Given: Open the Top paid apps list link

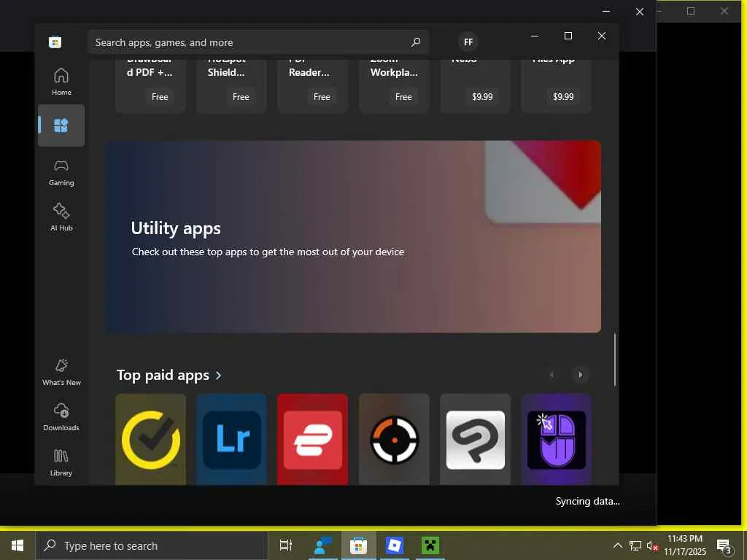Looking at the screenshot, I should (x=163, y=376).
